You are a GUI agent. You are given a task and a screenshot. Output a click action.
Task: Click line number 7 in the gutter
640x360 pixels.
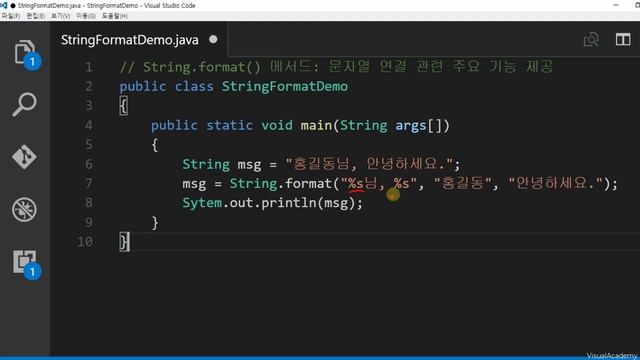coord(89,183)
